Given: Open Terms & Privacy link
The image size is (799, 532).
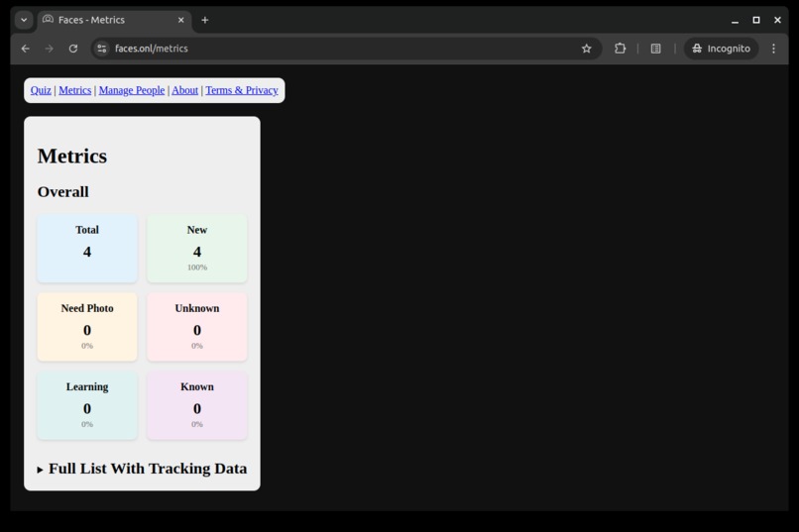Looking at the screenshot, I should [242, 90].
